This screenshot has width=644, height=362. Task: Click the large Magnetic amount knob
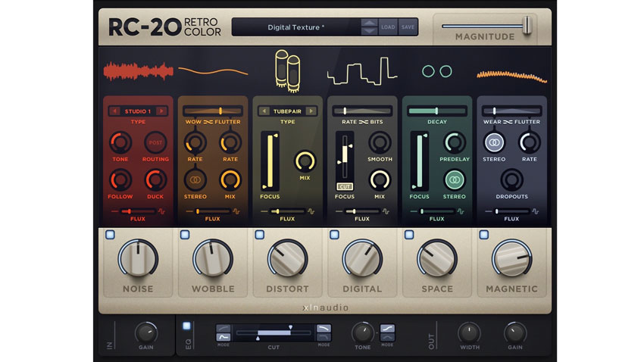pyautogui.click(x=511, y=260)
